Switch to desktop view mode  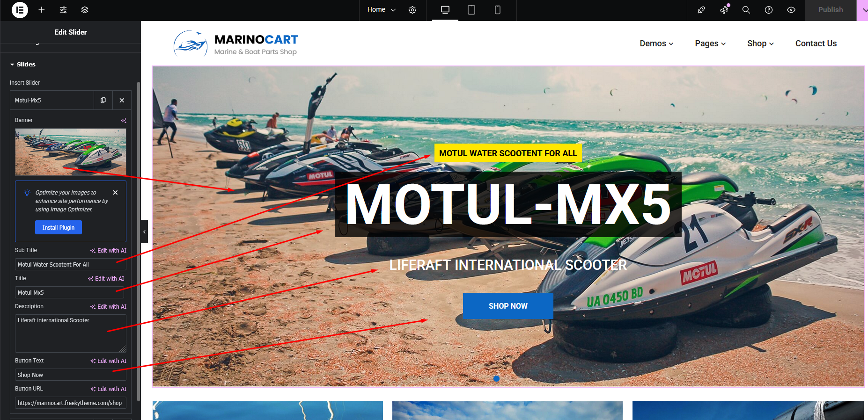445,10
